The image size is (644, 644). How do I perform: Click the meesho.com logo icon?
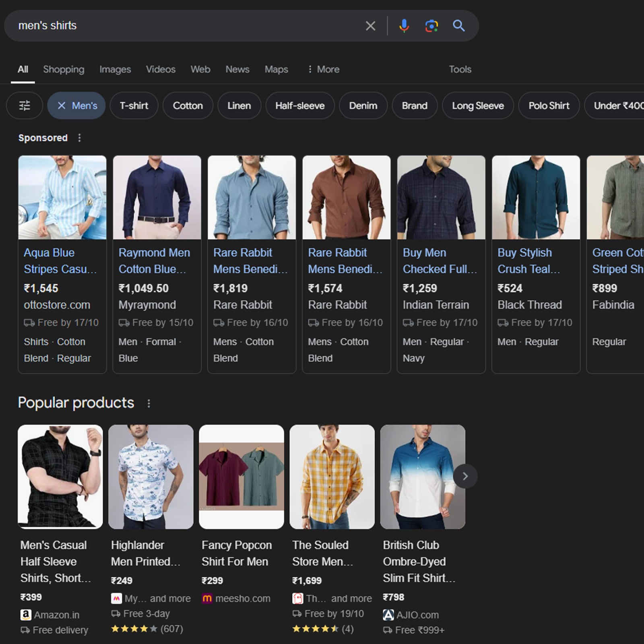207,599
